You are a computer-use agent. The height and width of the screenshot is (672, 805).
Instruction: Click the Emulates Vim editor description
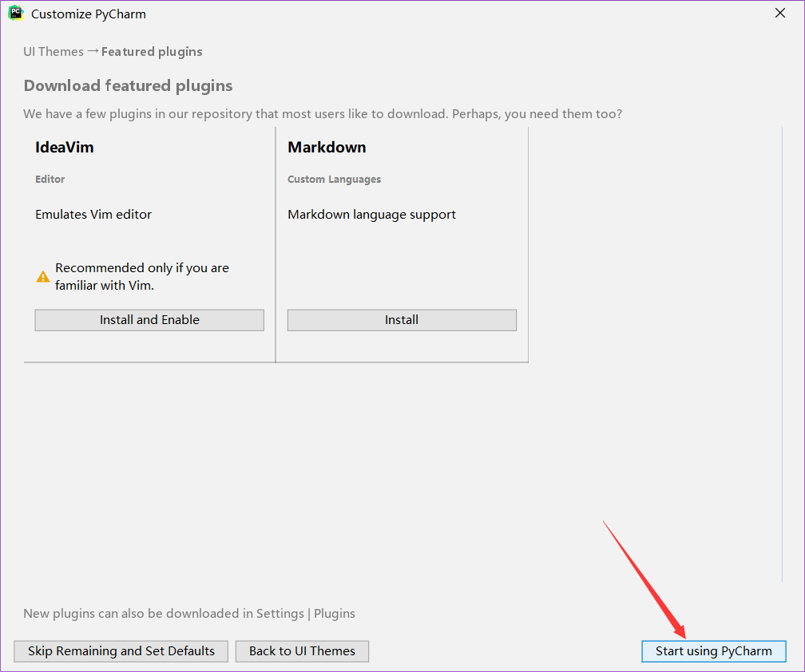point(93,215)
